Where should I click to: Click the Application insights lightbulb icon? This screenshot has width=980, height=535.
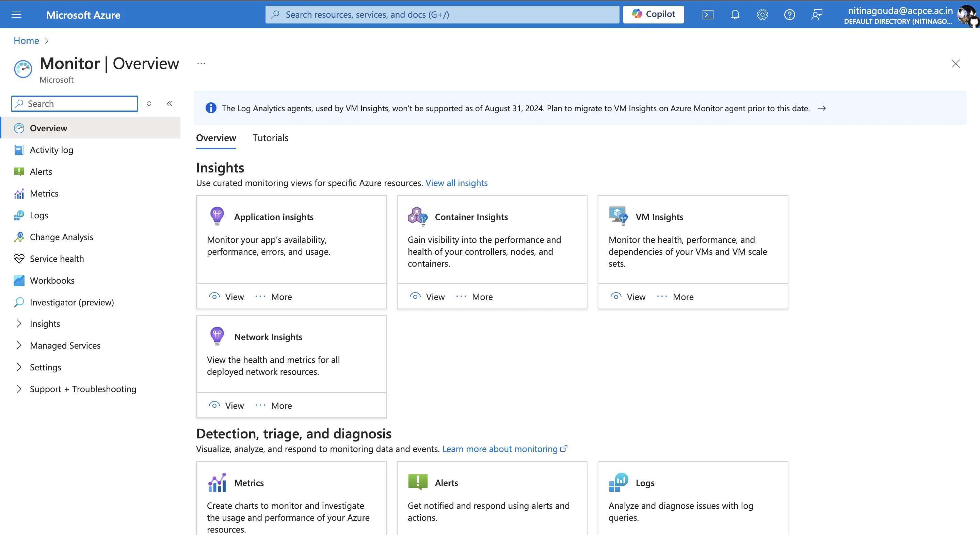click(x=217, y=216)
